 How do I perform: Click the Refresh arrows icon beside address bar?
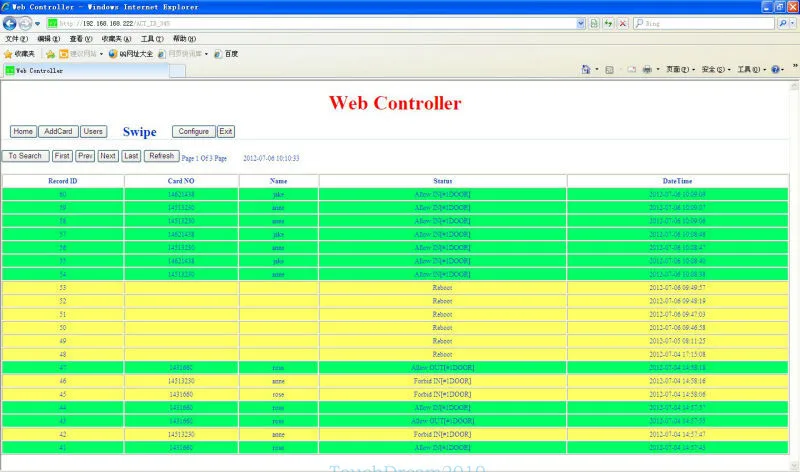tap(608, 23)
